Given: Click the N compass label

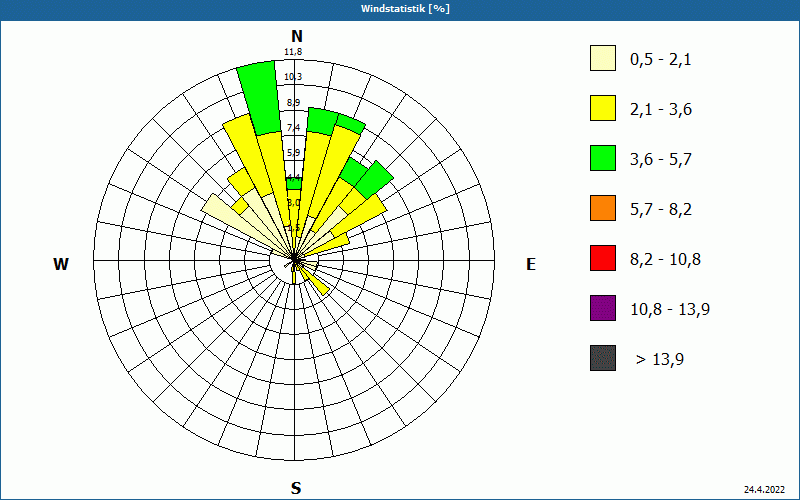Looking at the screenshot, I should pos(296,36).
